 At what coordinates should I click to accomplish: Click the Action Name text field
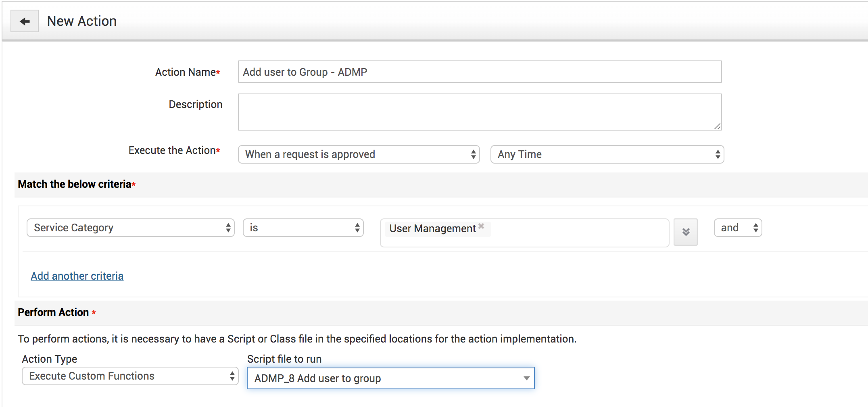click(480, 72)
